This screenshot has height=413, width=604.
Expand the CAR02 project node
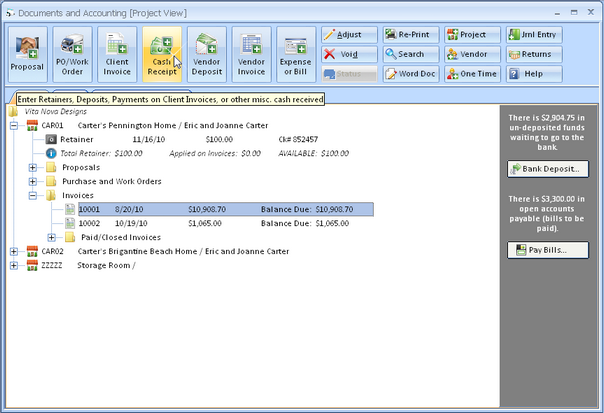pyautogui.click(x=13, y=252)
